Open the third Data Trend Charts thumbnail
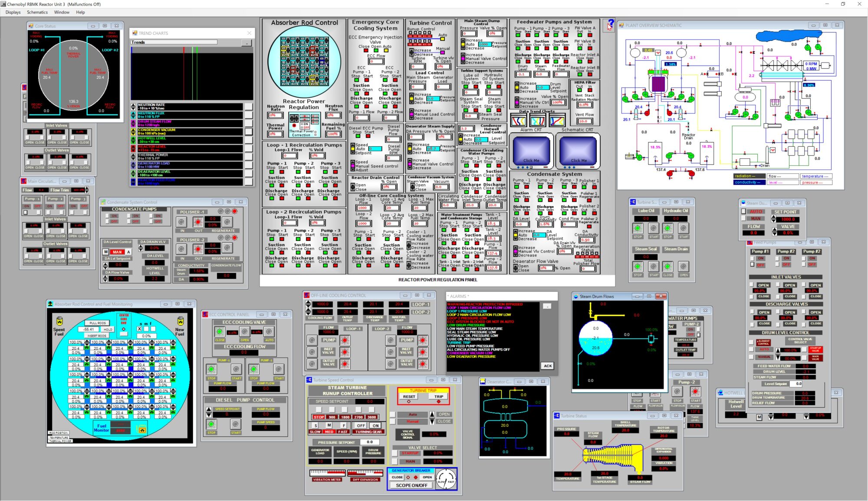Image resolution: width=868 pixels, height=501 pixels. (x=557, y=121)
